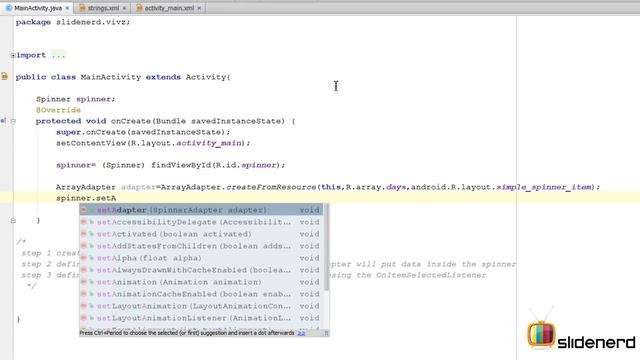Click the class gutter icon beside MainActivity
This screenshot has height=360, width=640.
click(4, 76)
